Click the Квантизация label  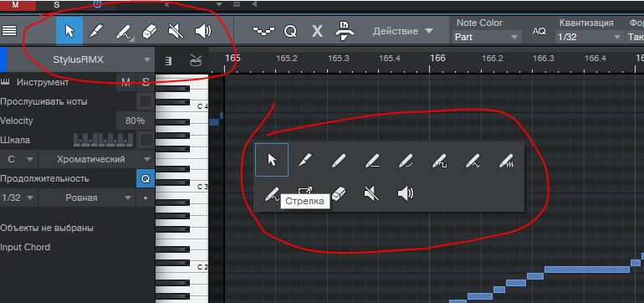click(x=586, y=23)
